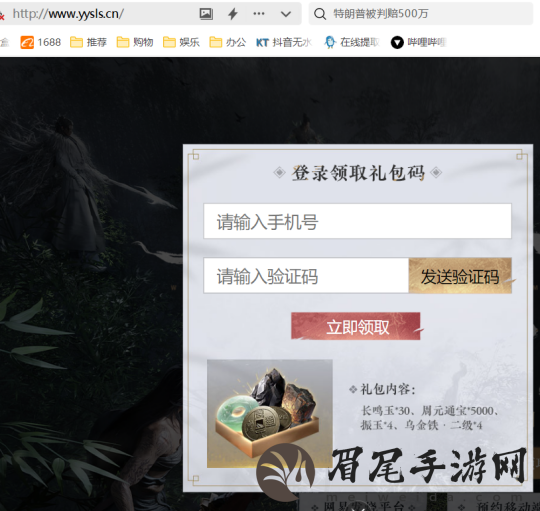This screenshot has height=511, width=540.
Task: Open the 哔哩哔哩 bookmark
Action: point(418,42)
